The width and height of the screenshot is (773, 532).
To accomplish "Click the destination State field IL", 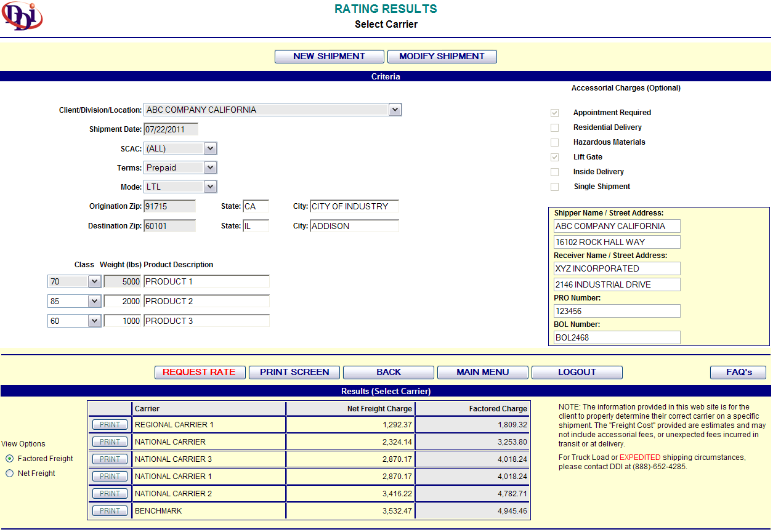I will [256, 226].
